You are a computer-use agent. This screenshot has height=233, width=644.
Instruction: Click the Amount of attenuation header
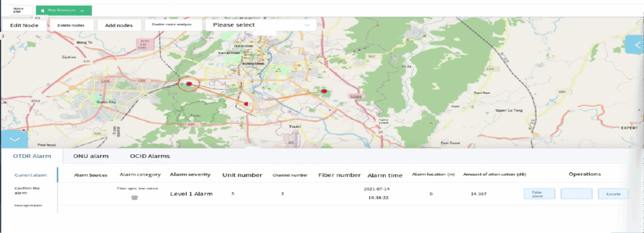[495, 174]
